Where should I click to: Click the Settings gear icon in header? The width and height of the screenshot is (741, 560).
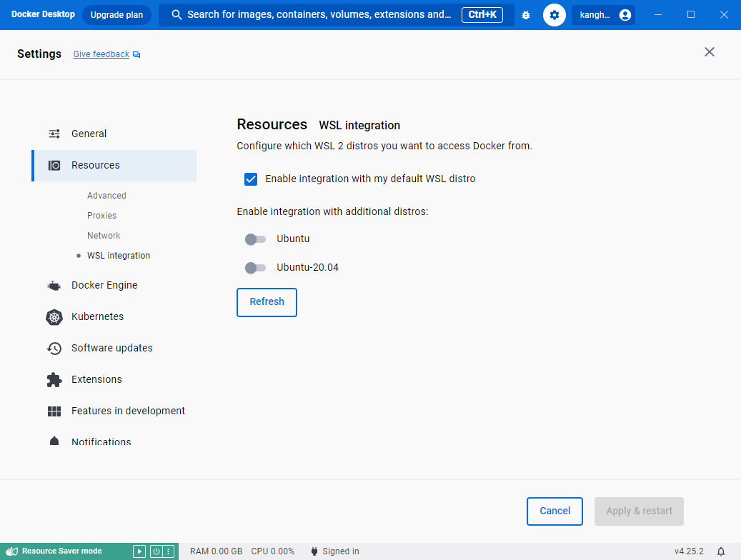pos(554,15)
